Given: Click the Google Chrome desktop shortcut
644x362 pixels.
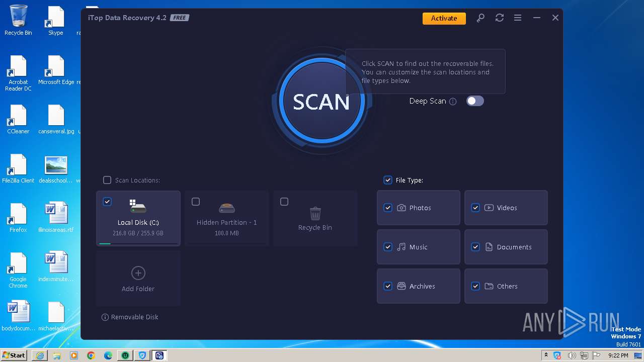Looking at the screenshot, I should pyautogui.click(x=18, y=270).
